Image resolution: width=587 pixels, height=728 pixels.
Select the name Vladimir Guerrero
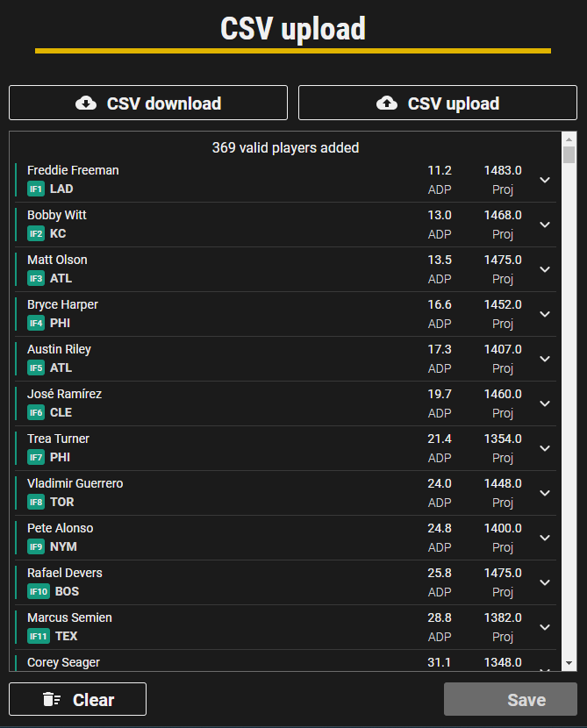click(x=75, y=483)
